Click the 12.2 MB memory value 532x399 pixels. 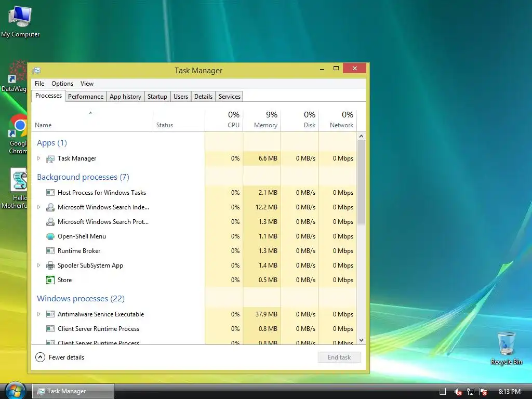(267, 207)
